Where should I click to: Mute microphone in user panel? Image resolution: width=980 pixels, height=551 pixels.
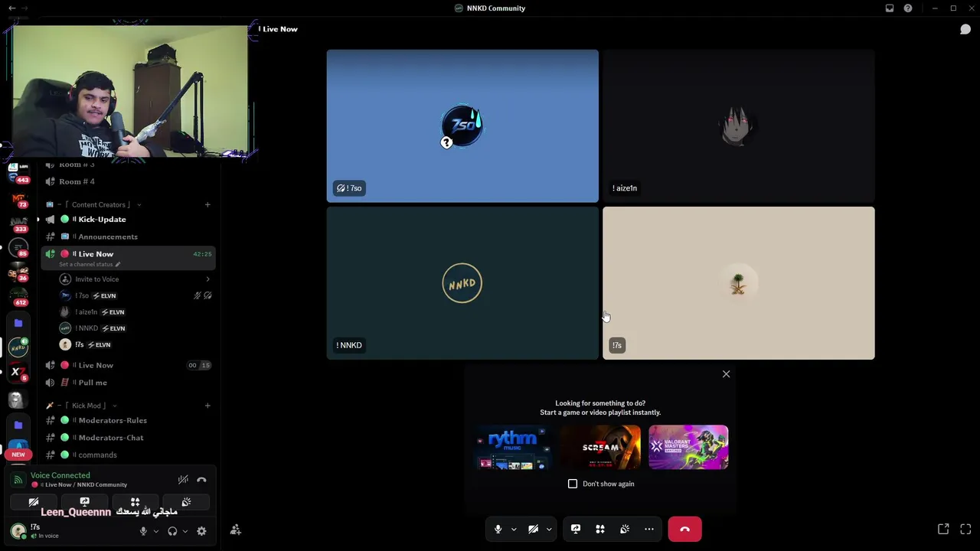(143, 531)
